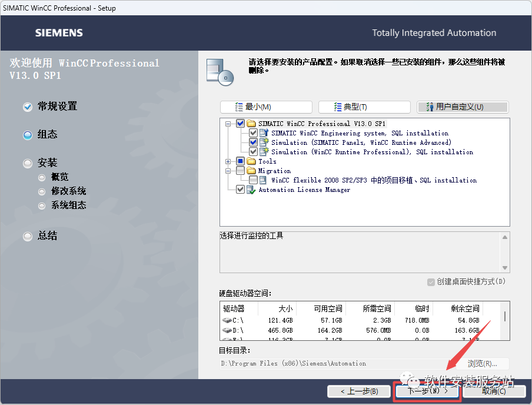Click the 121.4GB size cell for C:\
This screenshot has height=405, width=532.
[x=280, y=320]
